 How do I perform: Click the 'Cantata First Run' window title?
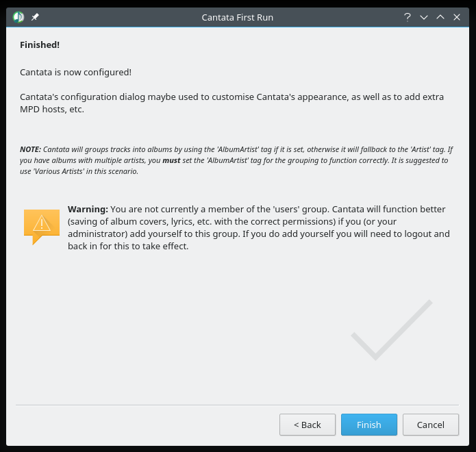click(238, 17)
